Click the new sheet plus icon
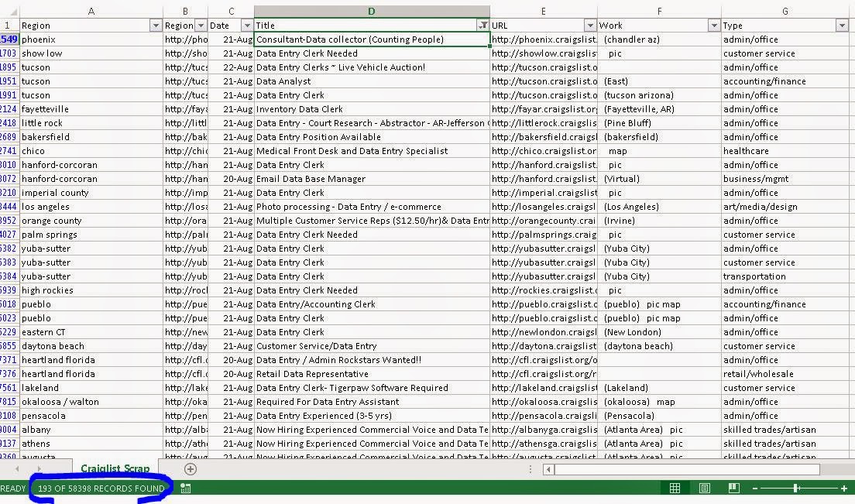The height and width of the screenshot is (504, 855). [x=191, y=469]
